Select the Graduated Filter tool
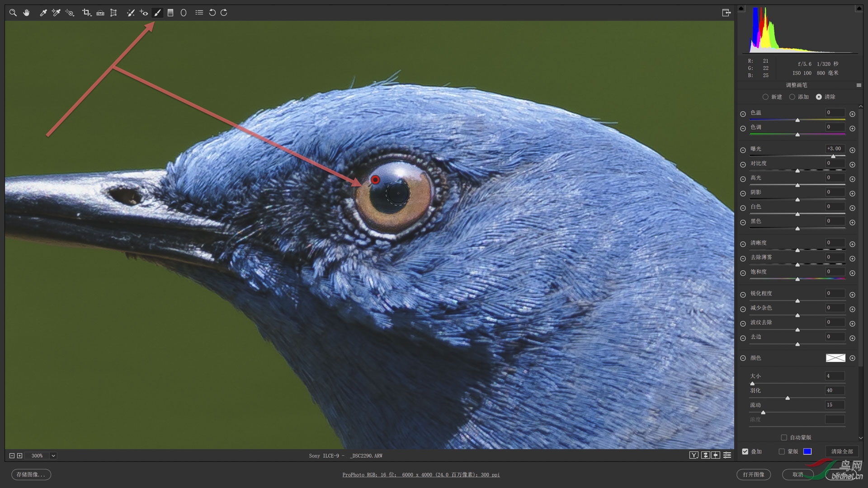This screenshot has width=868, height=488. tap(170, 13)
